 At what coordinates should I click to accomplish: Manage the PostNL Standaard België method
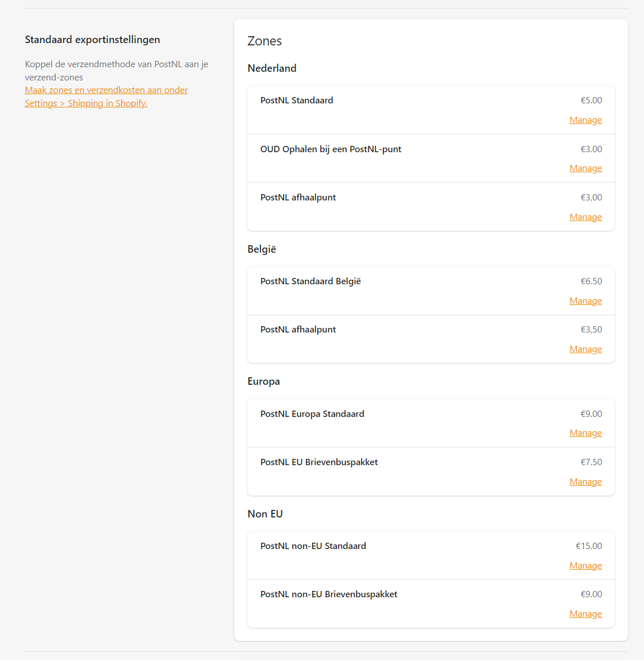point(585,300)
